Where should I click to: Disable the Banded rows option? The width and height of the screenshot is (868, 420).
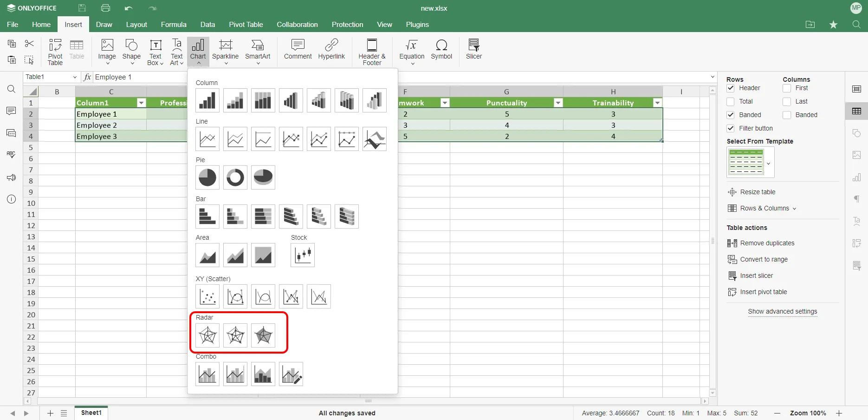click(x=731, y=115)
